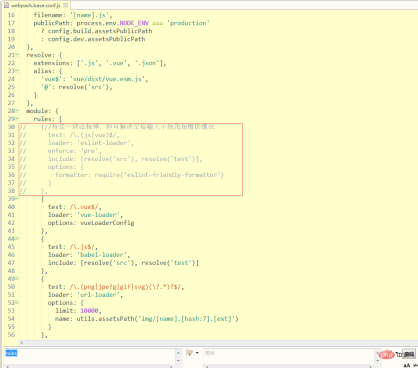This screenshot has height=368, width=418.
Task: Click the find field containing 'rules'
Action: pyautogui.click(x=90, y=356)
